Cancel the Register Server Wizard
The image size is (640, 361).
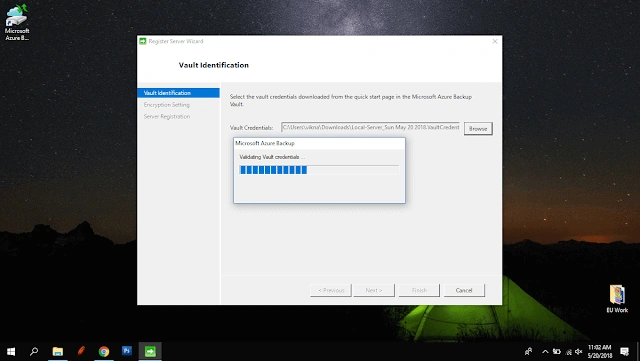pyautogui.click(x=464, y=290)
